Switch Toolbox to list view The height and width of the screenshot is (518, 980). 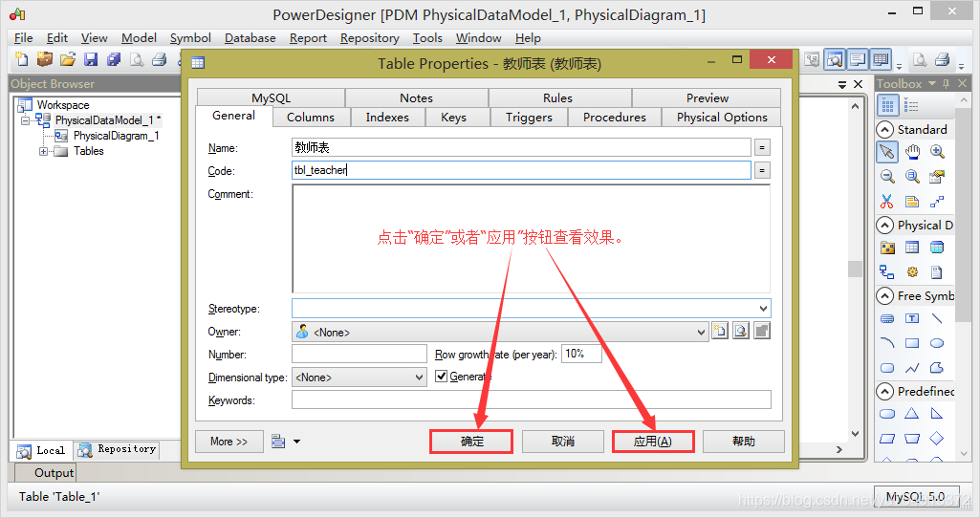point(911,105)
